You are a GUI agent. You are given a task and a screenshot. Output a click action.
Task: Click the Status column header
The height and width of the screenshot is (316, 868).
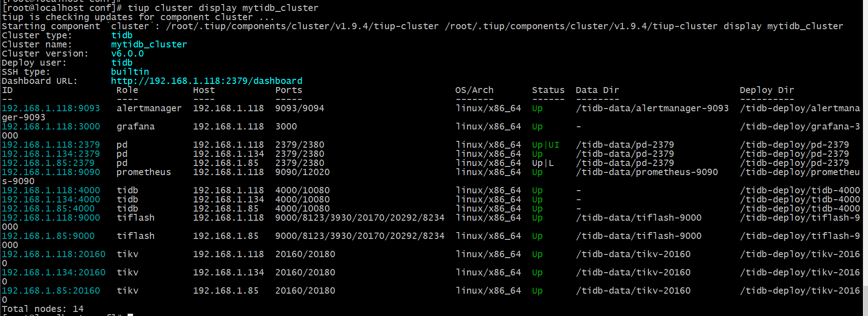pyautogui.click(x=548, y=90)
